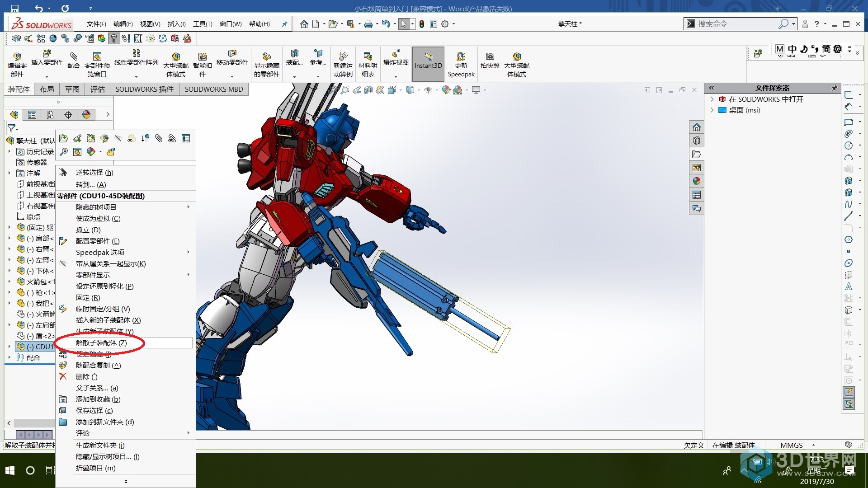Image resolution: width=868 pixels, height=488 pixels.
Task: Click the Insert Components icon (插入零部件)
Action: coord(47,59)
